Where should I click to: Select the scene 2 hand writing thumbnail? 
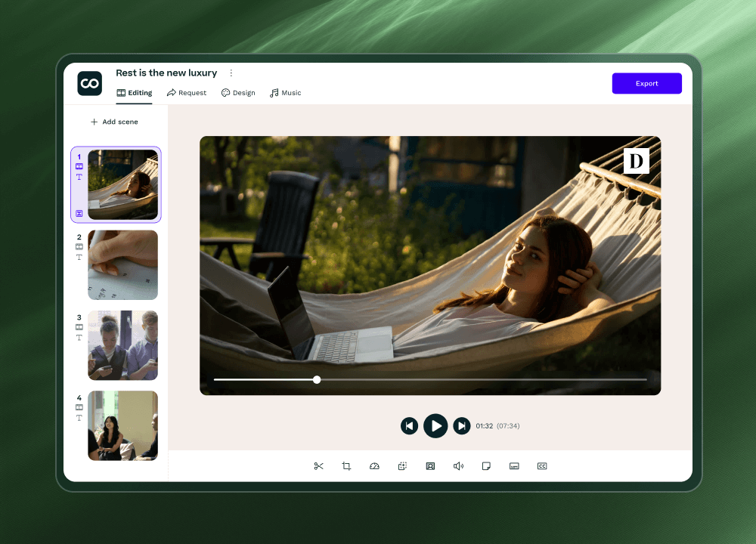tap(122, 265)
